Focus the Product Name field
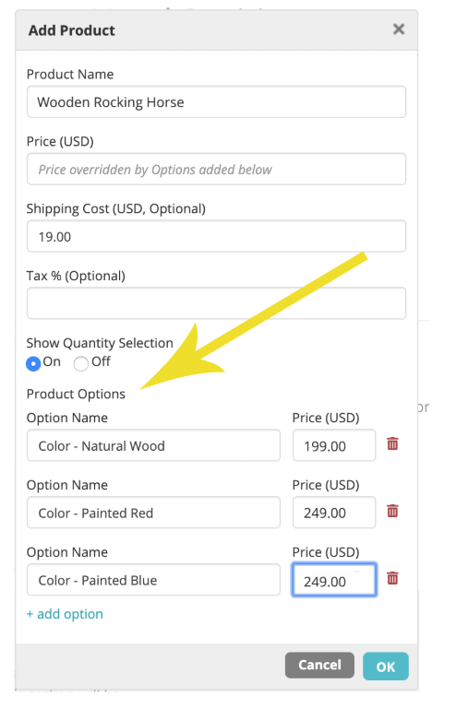Image resolution: width=468 pixels, height=720 pixels. click(x=216, y=102)
